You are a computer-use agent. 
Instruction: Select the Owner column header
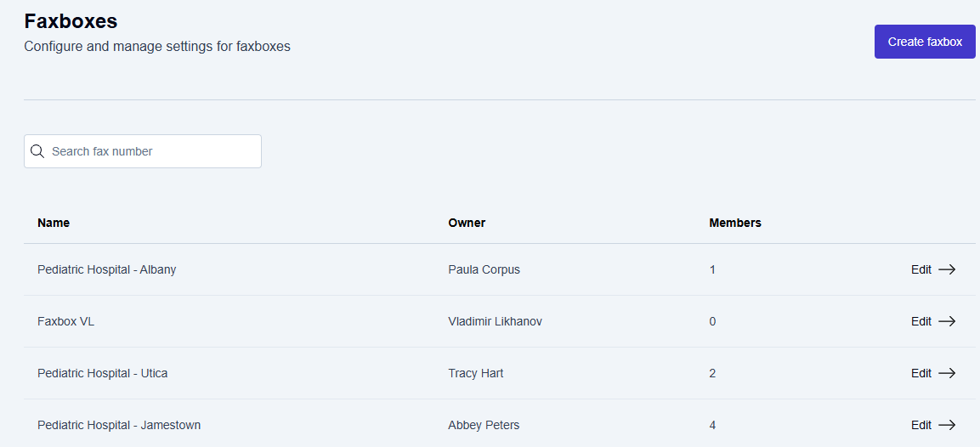click(x=467, y=223)
